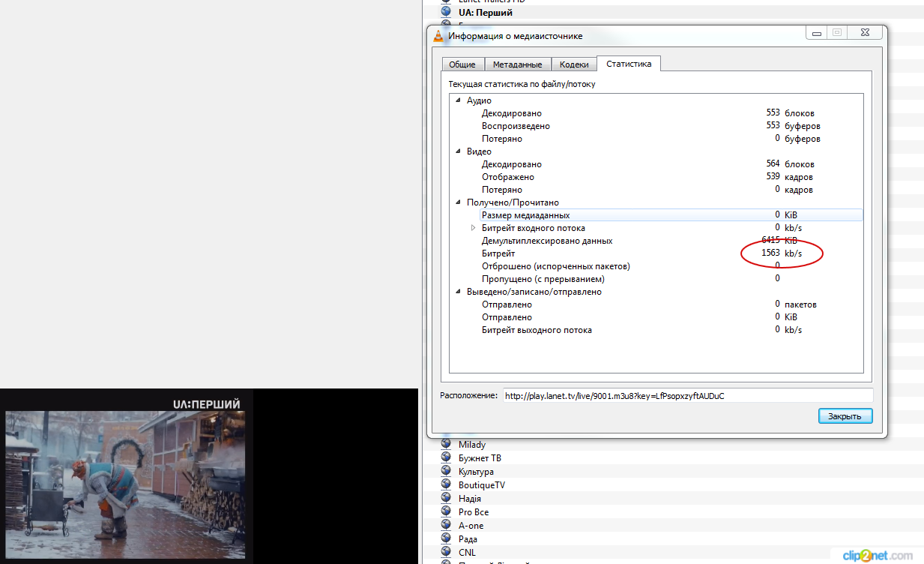
Task: Click the globe icon next to Надія
Action: (x=446, y=499)
